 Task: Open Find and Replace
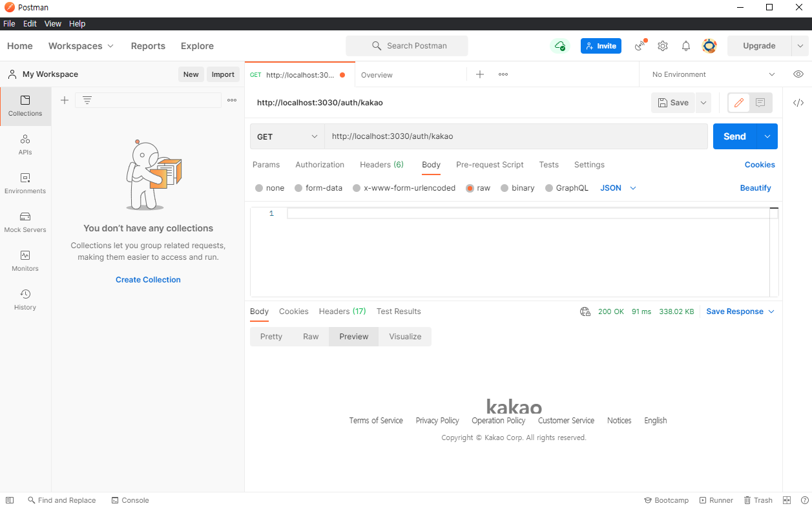[x=62, y=500]
